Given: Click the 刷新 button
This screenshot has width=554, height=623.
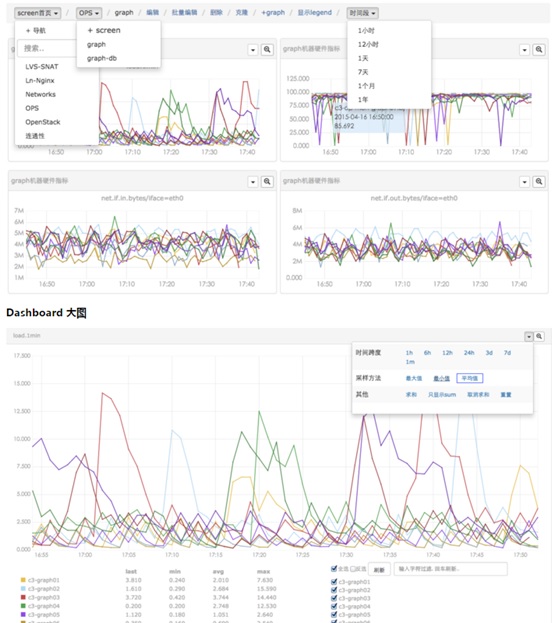Looking at the screenshot, I should (379, 569).
